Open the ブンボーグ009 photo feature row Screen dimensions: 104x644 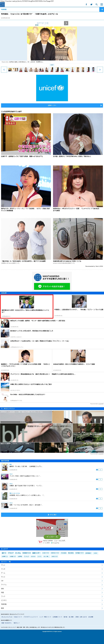click(x=52, y=477)
